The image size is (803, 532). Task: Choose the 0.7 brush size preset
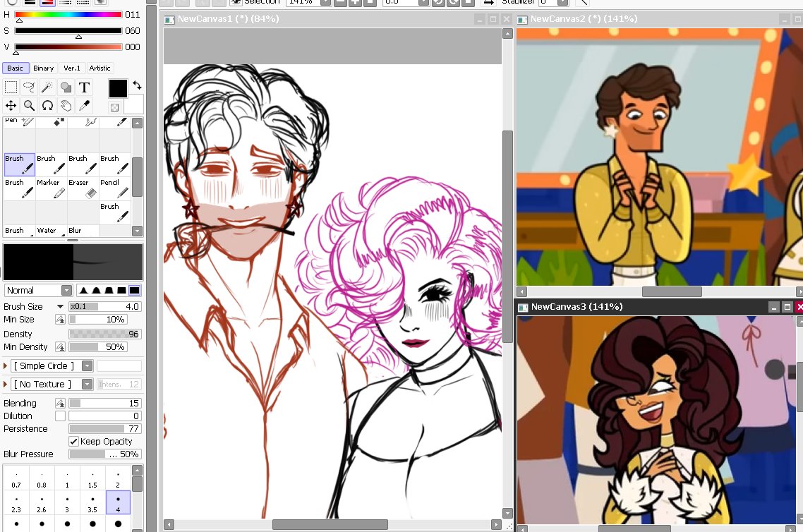16,478
